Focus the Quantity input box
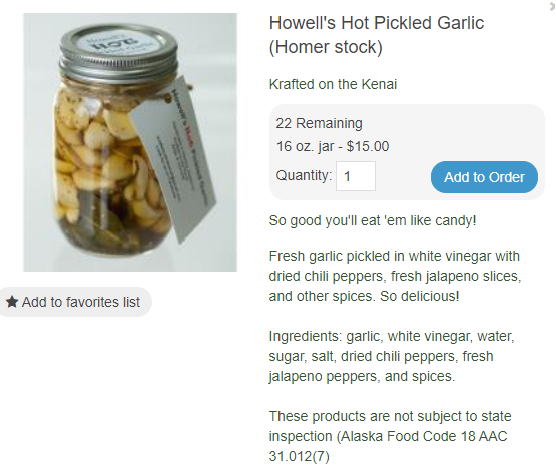Screen dimensions: 556x476 (356, 176)
